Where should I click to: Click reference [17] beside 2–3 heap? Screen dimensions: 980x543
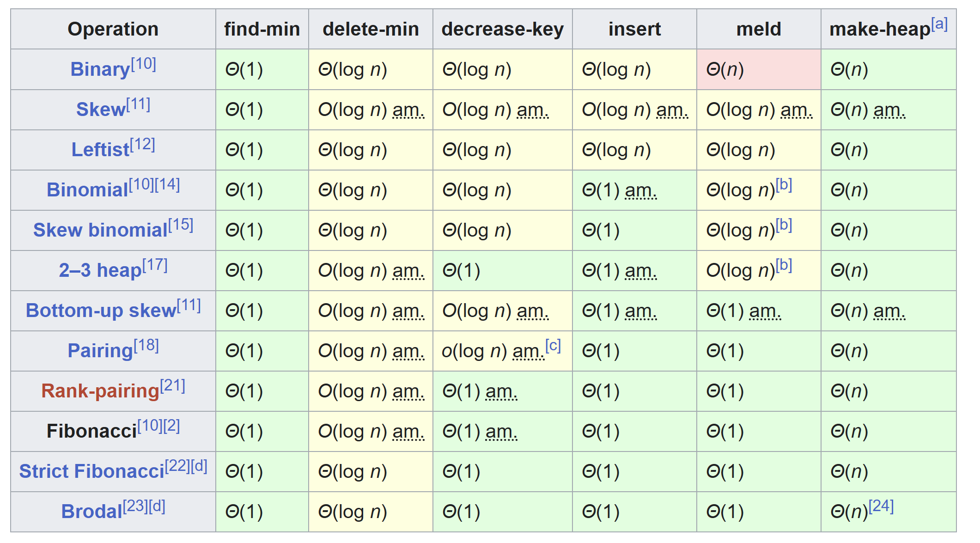coord(155,265)
